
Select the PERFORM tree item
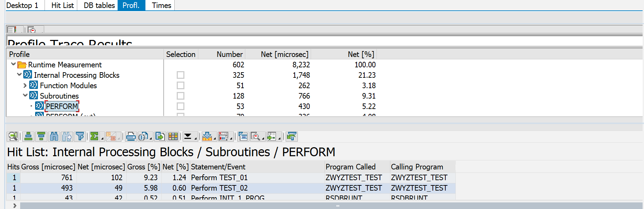(x=62, y=106)
